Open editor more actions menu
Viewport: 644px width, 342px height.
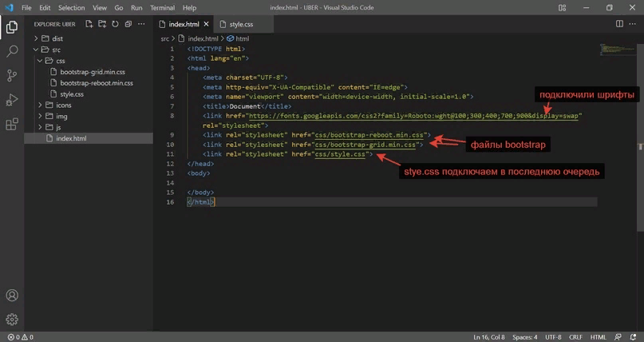633,24
